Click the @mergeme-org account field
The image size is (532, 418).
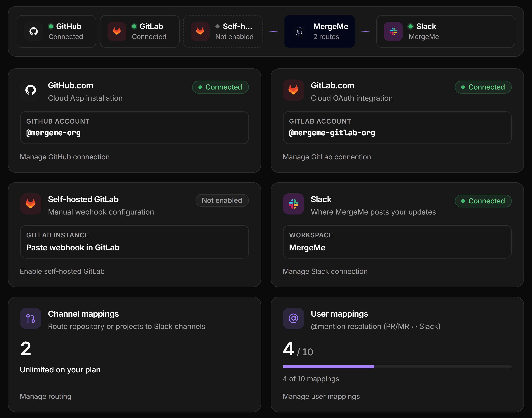(x=134, y=128)
